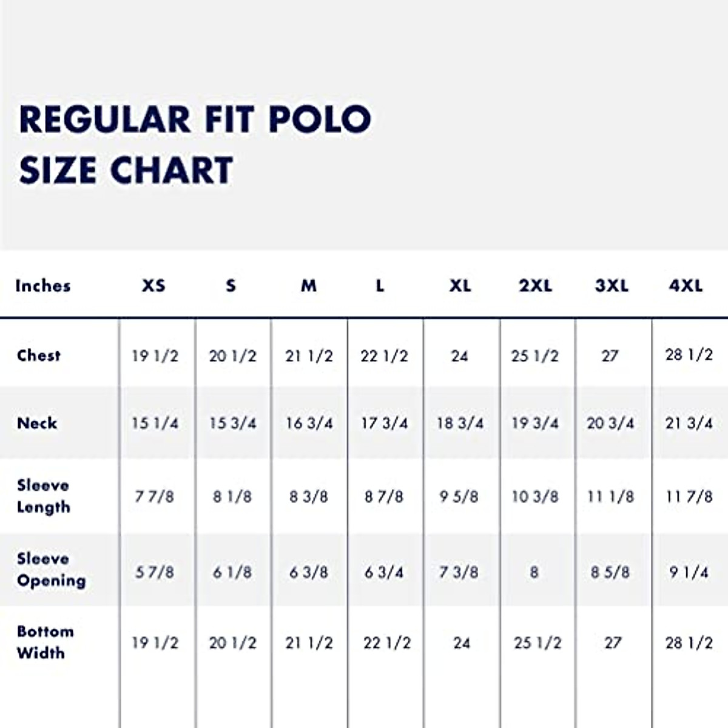Click the 4XL column header
728x728 pixels.
[686, 286]
